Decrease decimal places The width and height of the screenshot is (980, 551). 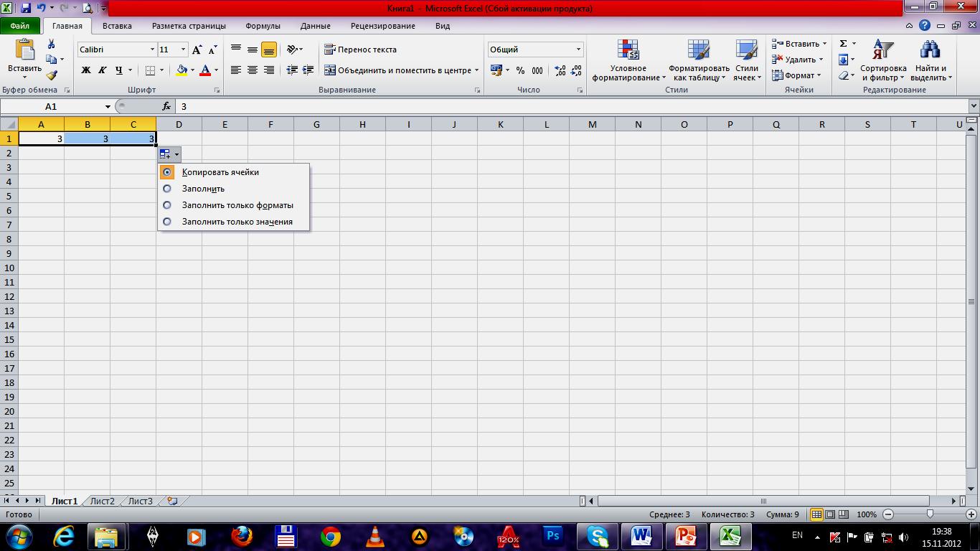pyautogui.click(x=576, y=70)
